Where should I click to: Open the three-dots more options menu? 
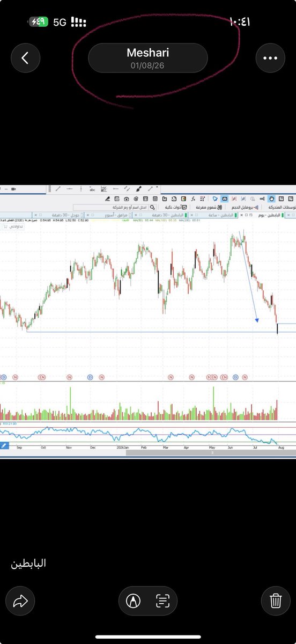point(270,58)
